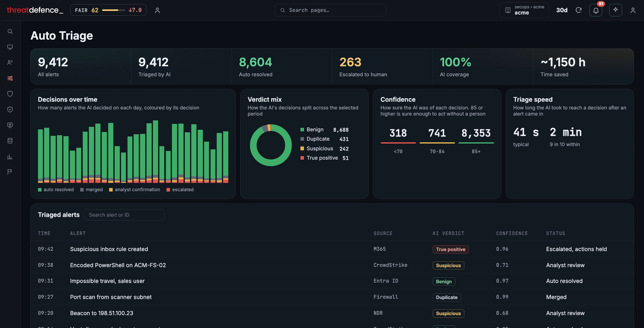Screen dimensions: 644x328
Task: Open the flag icon in the sidebar
Action: 10,172
